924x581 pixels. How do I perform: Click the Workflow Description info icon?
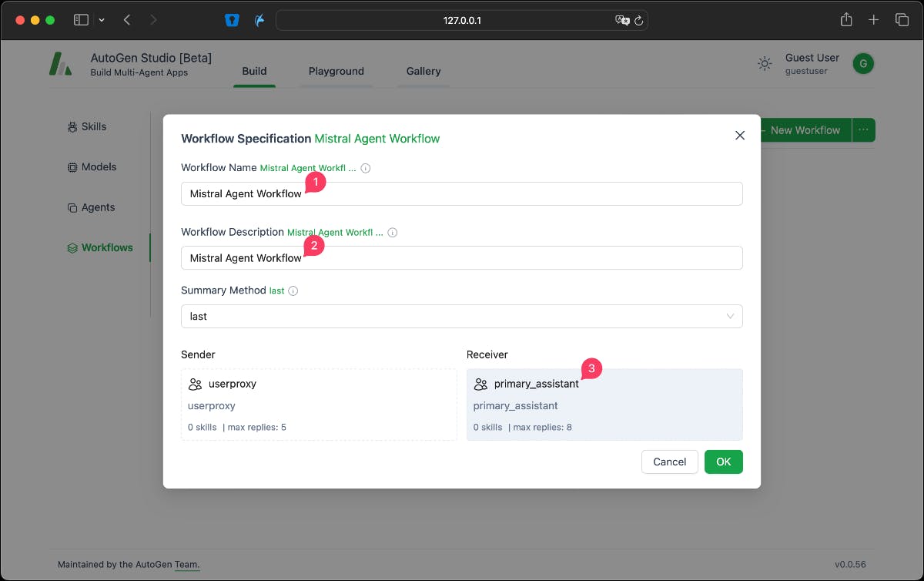point(393,232)
